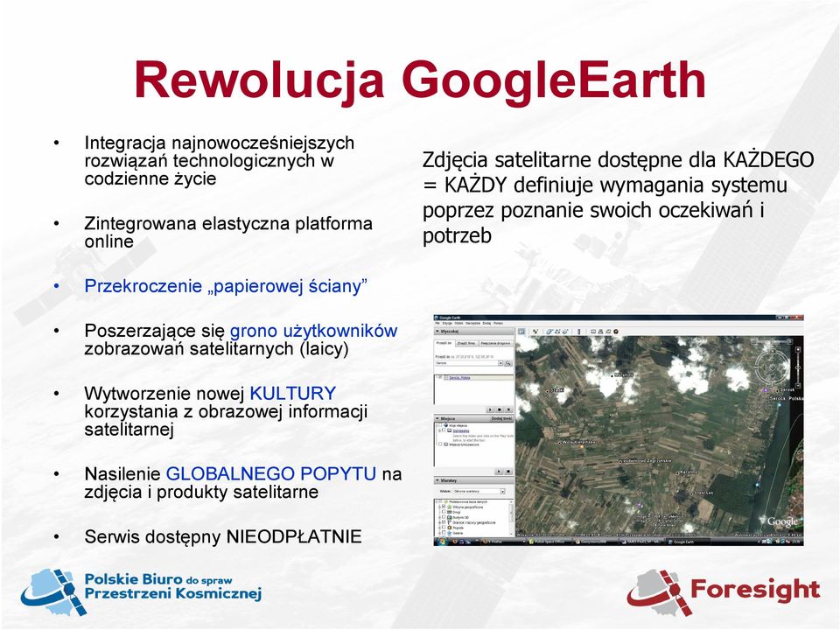Click the Serock, Polska search result link

pyautogui.click(x=459, y=378)
